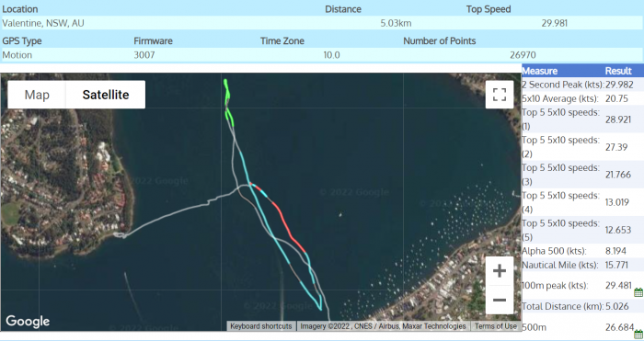Click the Result column header

pos(618,71)
